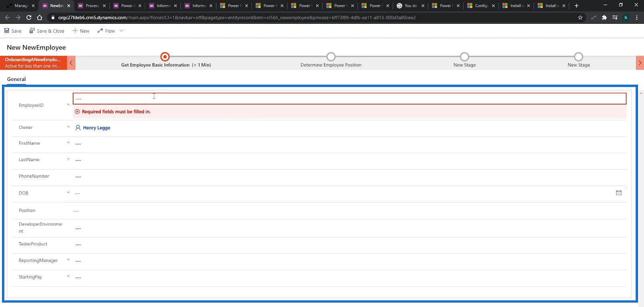Click the browser home icon
The width and height of the screenshot is (644, 307).
[x=39, y=17]
